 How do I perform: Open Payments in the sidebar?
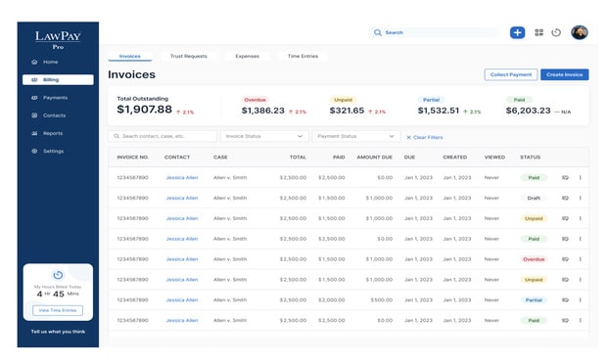coord(50,98)
